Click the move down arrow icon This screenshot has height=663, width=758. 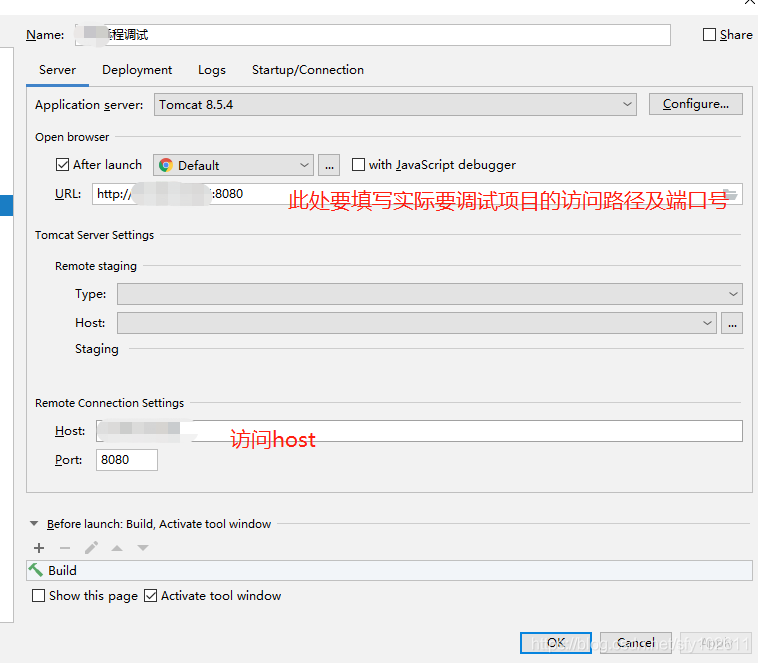click(143, 548)
